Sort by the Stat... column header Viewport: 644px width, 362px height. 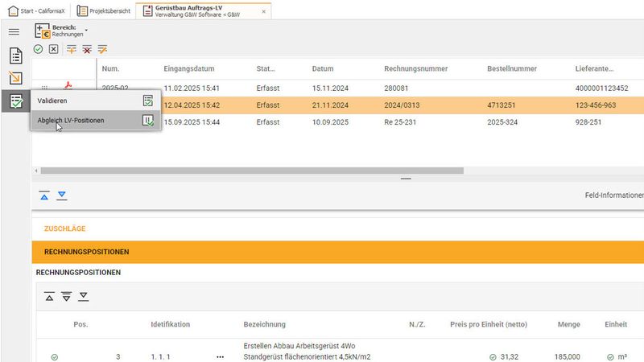[x=266, y=68]
